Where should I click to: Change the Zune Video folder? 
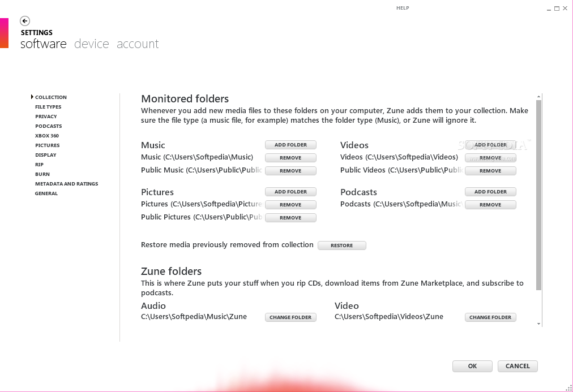click(490, 317)
